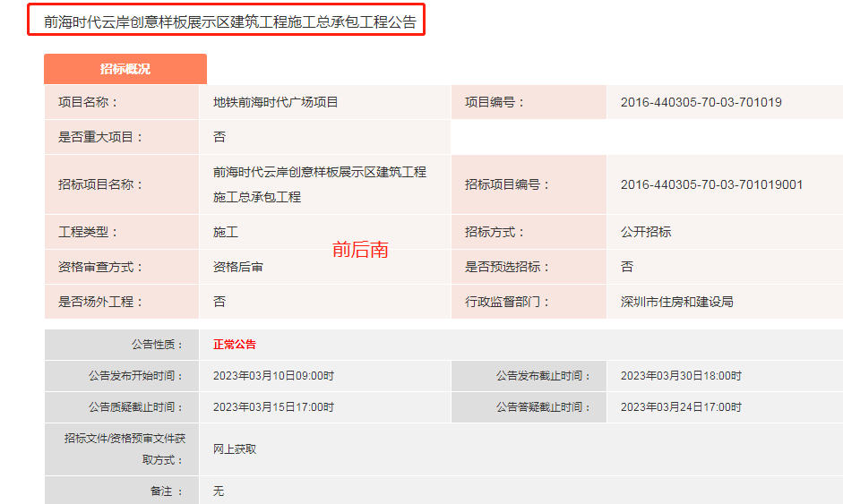
Task: Click the 招标概况 tab header
Action: pos(125,69)
